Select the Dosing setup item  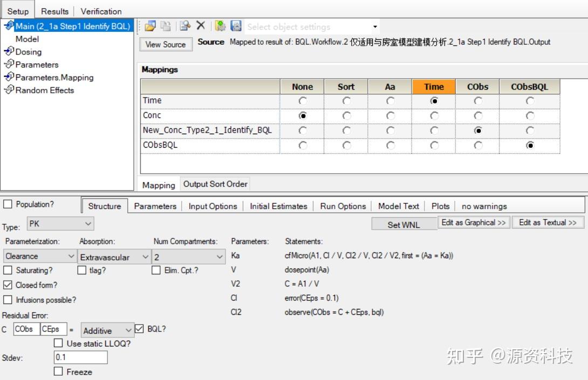point(28,51)
